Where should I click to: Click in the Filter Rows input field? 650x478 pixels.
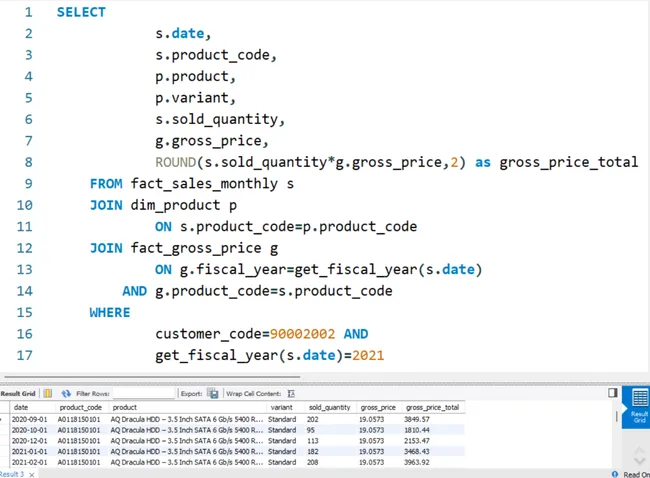144,393
